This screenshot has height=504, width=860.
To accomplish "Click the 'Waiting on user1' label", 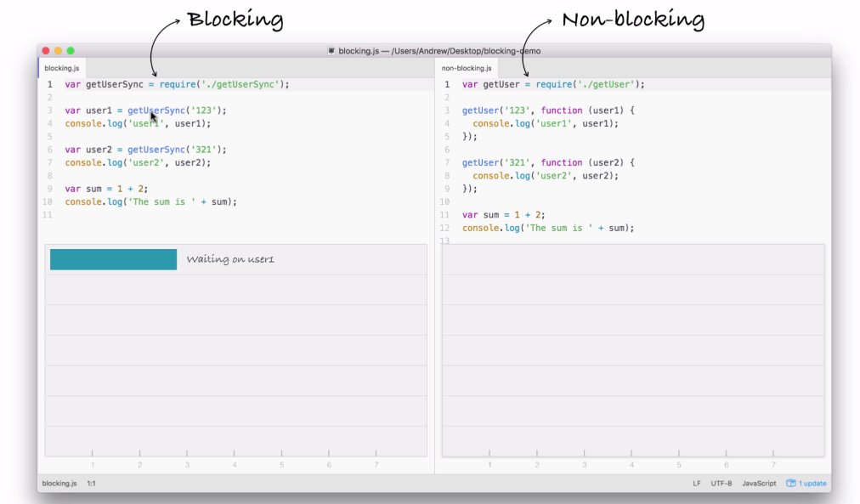I will click(x=230, y=259).
